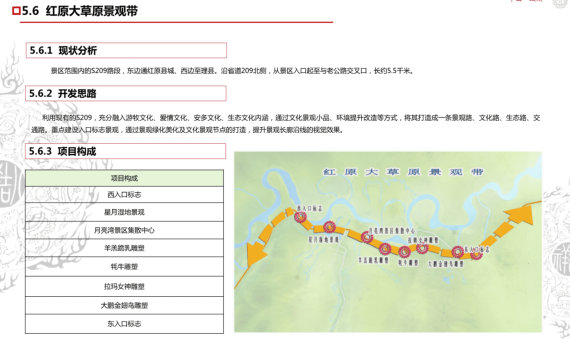The width and height of the screenshot is (570, 360).
Task: Click the 拉玛女神雕塑 label on the map
Action: 423,240
